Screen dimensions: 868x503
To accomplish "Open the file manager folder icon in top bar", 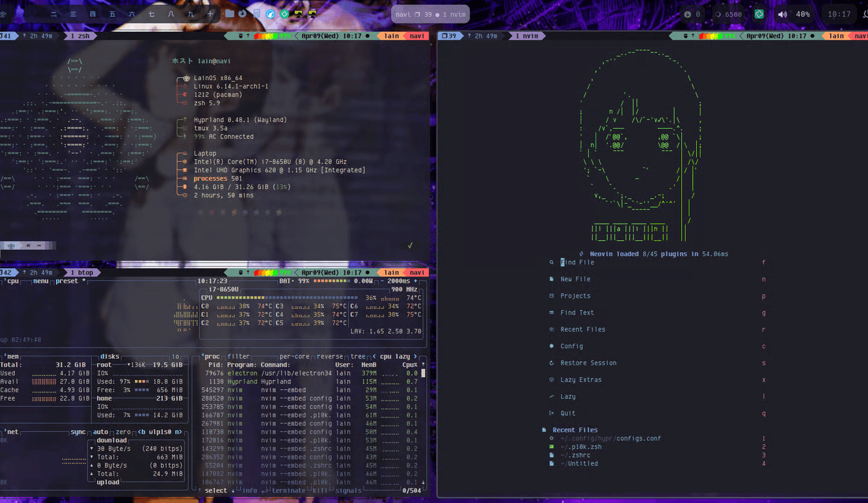I will coord(230,13).
